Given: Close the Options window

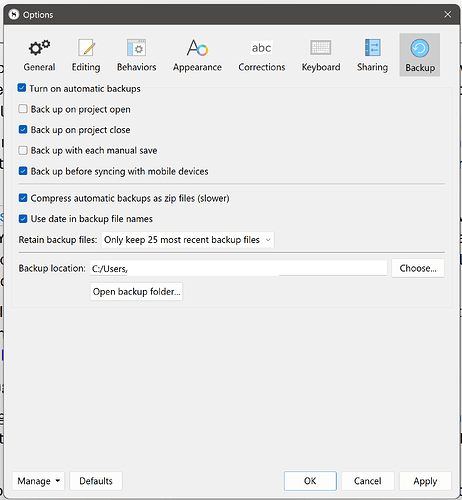Looking at the screenshot, I should tap(447, 14).
